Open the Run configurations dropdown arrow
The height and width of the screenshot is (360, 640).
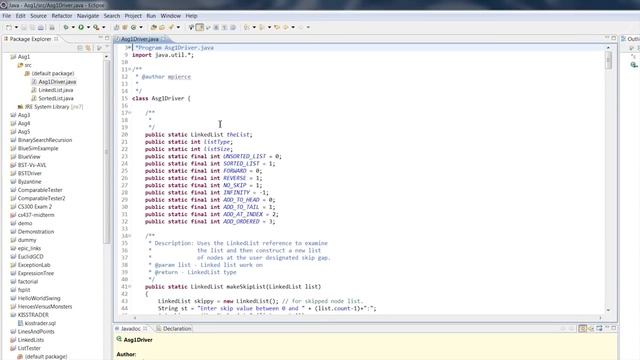tap(88, 27)
